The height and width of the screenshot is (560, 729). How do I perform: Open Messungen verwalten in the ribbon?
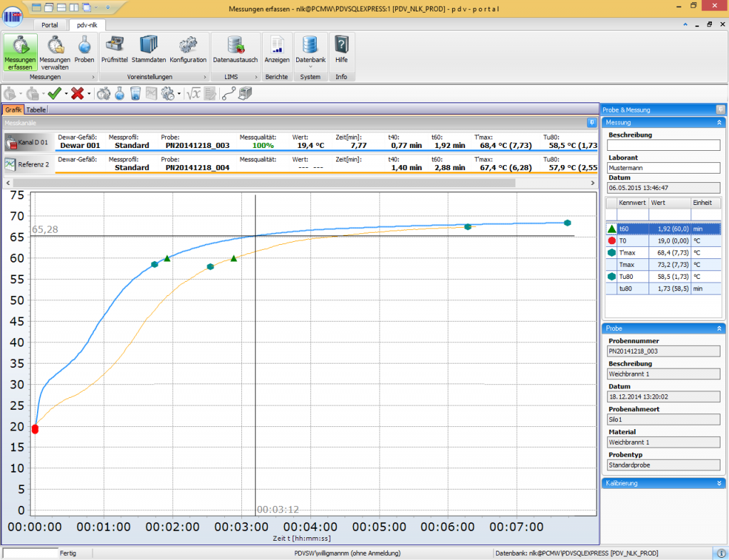tap(54, 51)
